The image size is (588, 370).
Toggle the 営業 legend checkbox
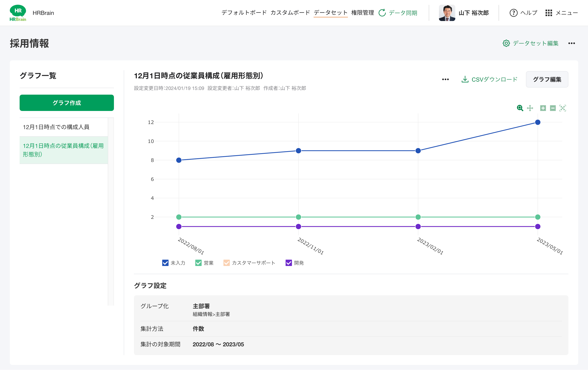pyautogui.click(x=198, y=263)
